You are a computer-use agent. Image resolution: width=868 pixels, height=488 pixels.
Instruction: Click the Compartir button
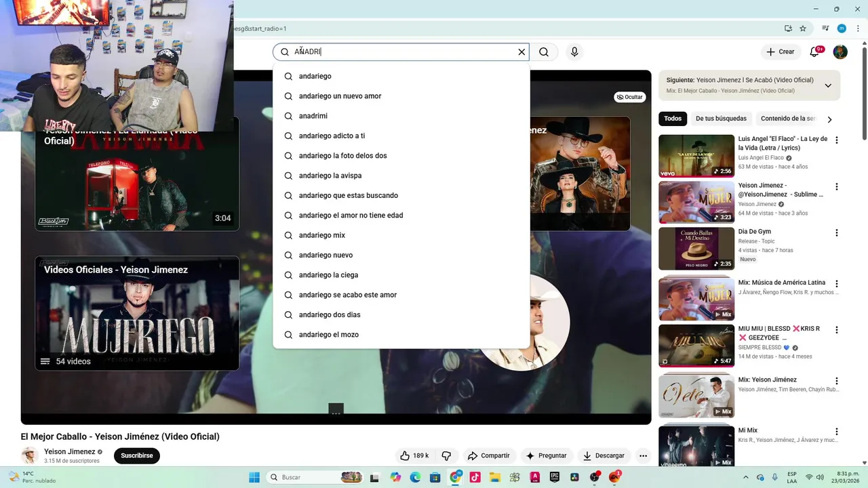pos(489,455)
